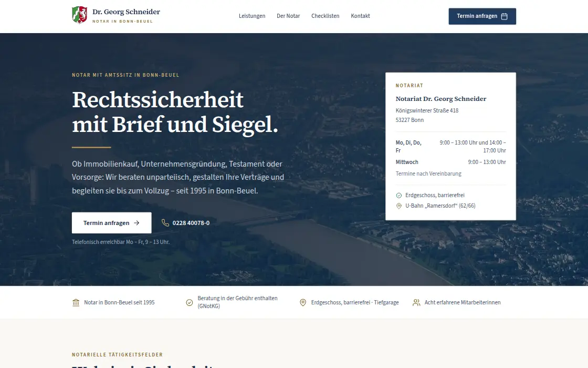Image resolution: width=588 pixels, height=368 pixels.
Task: Click the white hero Termin anfragen button
Action: pos(112,223)
